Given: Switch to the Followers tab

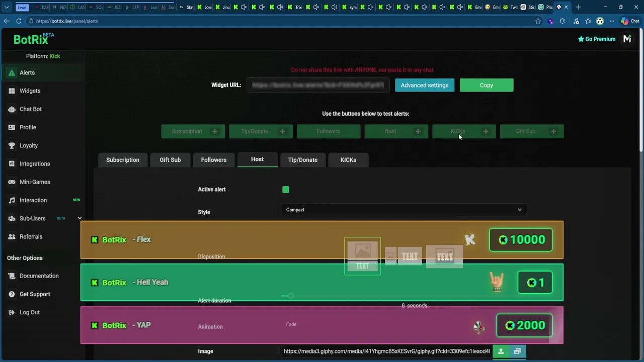Looking at the screenshot, I should [x=214, y=160].
